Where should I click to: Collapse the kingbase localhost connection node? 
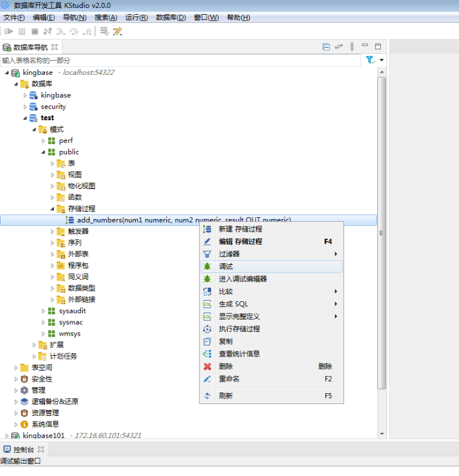click(x=7, y=72)
